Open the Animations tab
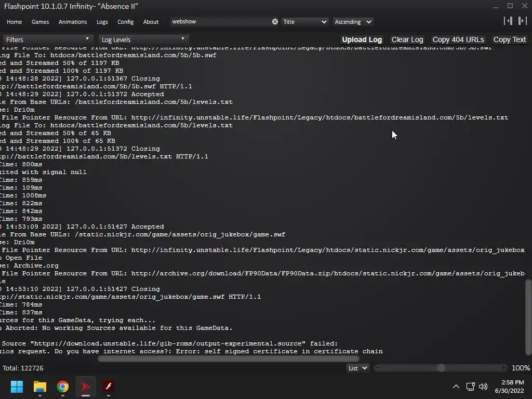 pyautogui.click(x=73, y=22)
